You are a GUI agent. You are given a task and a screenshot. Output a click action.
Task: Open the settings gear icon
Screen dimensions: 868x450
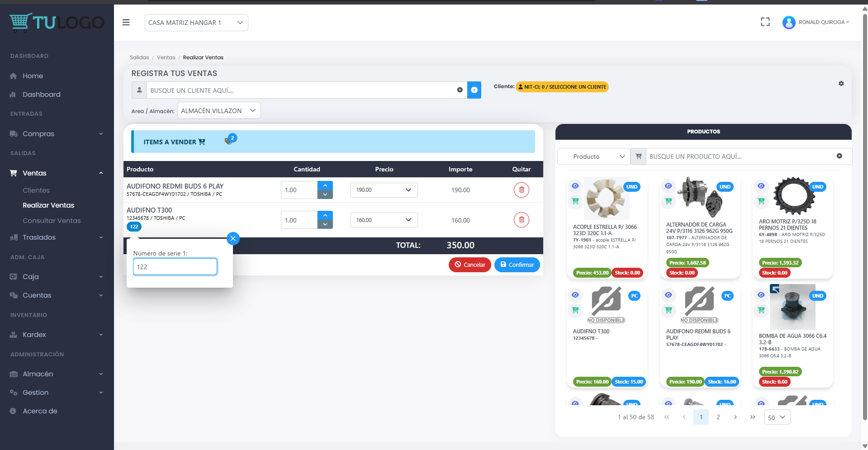point(841,84)
